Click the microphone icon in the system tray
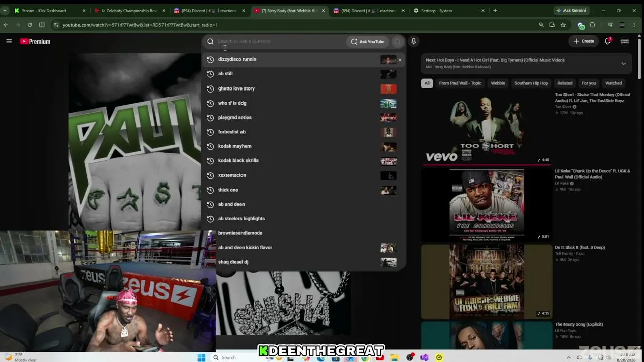The image size is (644, 362). point(590,357)
